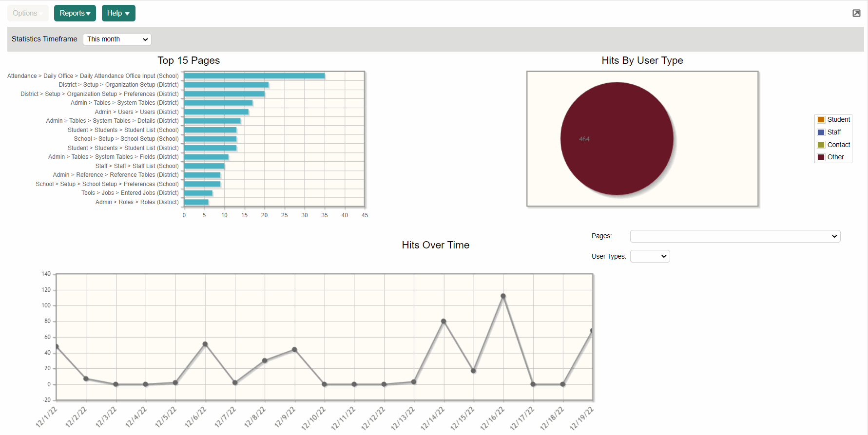868x435 pixels.
Task: Click the 12/6/22 data point
Action: (205, 344)
